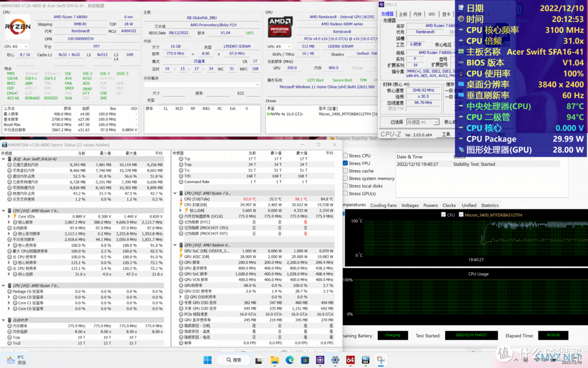Toggle Micron_3400 graph checkbox

click(x=461, y=215)
